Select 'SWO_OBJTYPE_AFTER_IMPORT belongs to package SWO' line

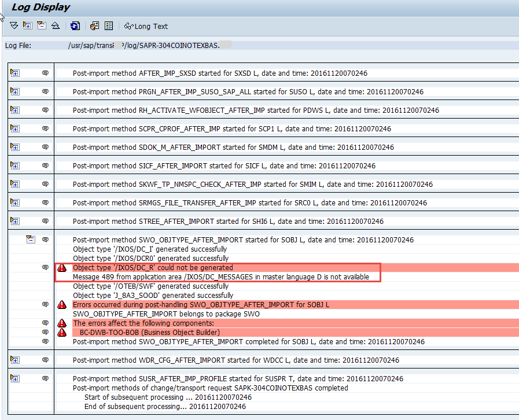(166, 314)
